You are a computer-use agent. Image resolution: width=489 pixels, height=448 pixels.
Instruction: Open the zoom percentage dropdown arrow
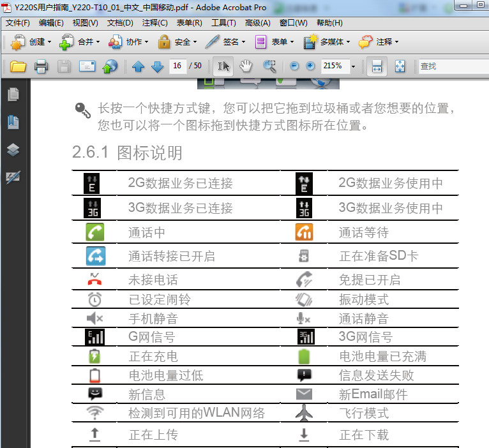(x=353, y=66)
